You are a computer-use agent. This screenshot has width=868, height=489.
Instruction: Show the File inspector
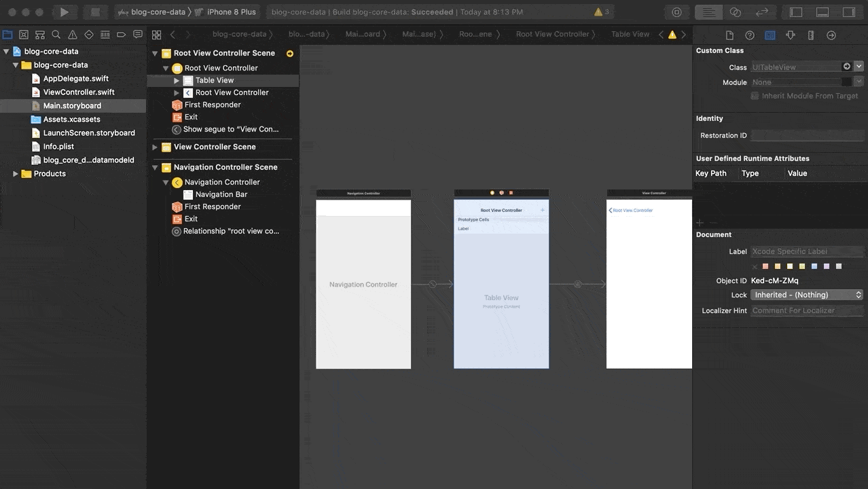[729, 35]
